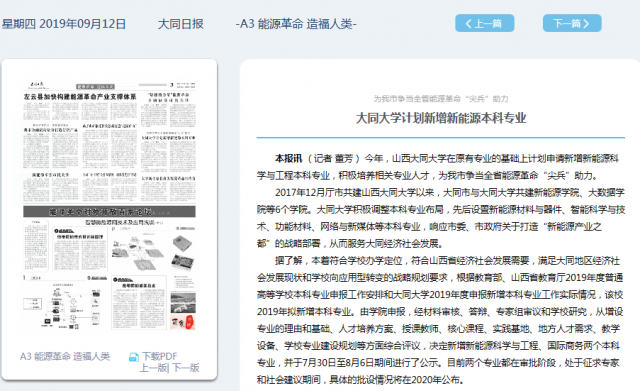Click the bold 本报讯 text in article
Viewport: 640px width, 391px height.
click(289, 158)
